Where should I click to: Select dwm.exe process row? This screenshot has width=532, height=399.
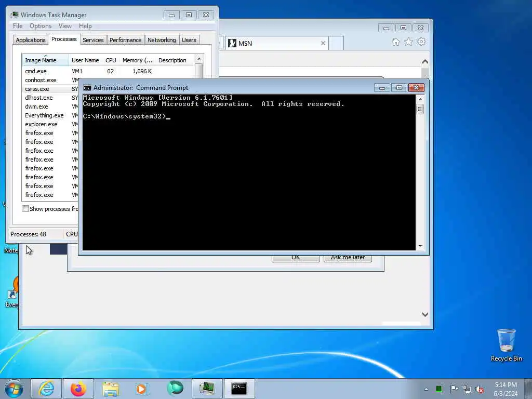pyautogui.click(x=50, y=107)
